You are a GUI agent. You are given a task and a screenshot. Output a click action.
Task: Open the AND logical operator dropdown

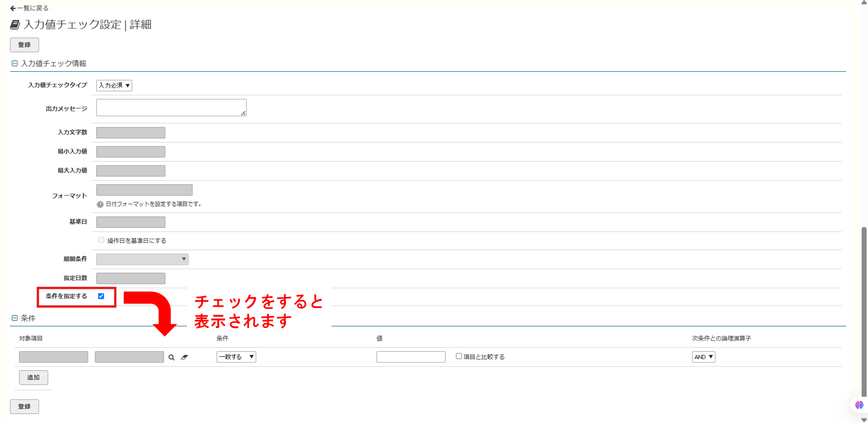click(704, 357)
